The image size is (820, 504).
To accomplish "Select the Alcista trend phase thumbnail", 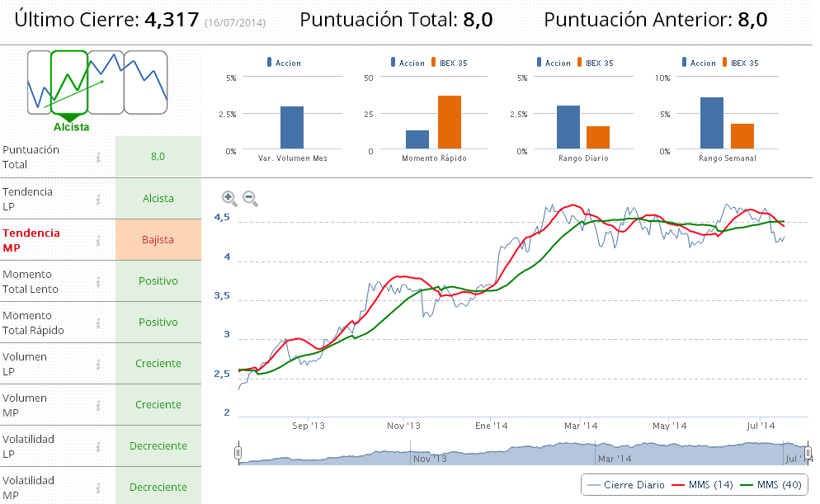I will pos(69,82).
